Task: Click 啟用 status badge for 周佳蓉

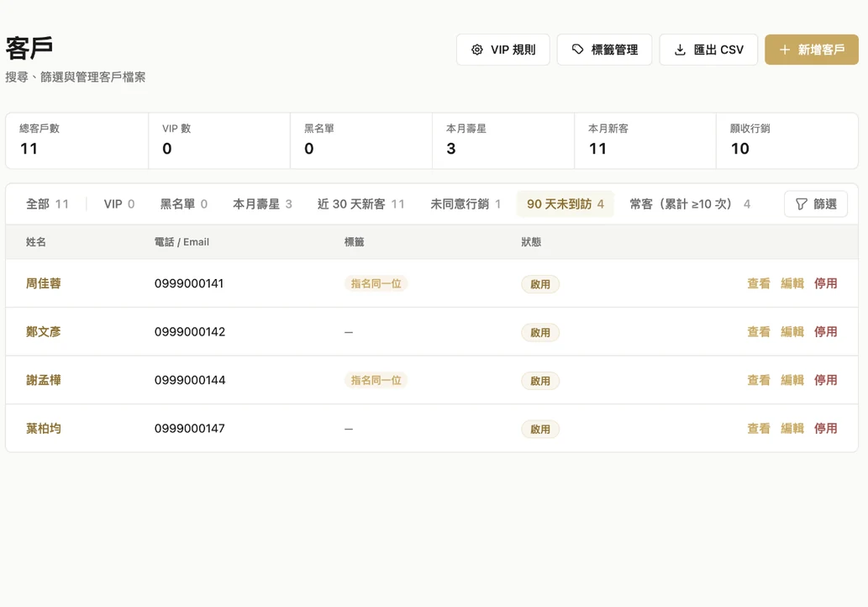Action: (540, 284)
